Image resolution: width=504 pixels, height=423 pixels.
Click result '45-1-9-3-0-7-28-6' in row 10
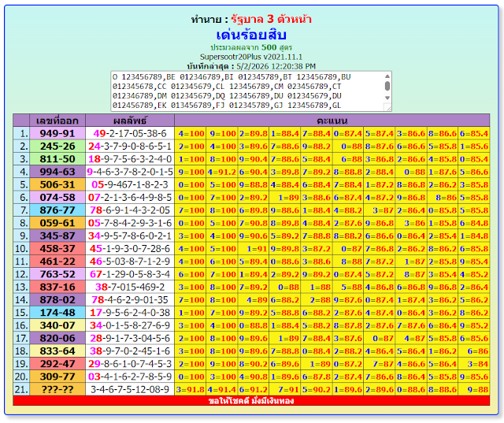point(130,248)
